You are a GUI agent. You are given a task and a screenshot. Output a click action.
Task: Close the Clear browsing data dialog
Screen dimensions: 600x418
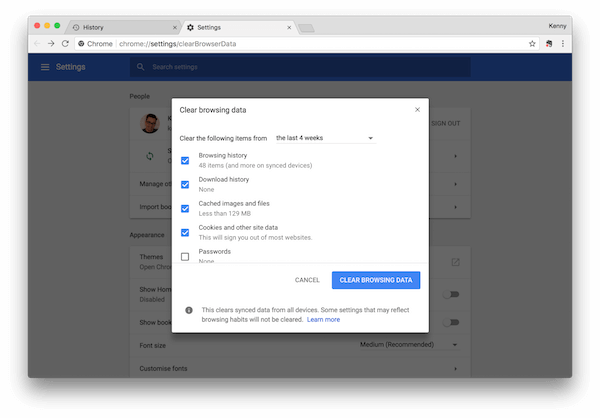pyautogui.click(x=417, y=110)
